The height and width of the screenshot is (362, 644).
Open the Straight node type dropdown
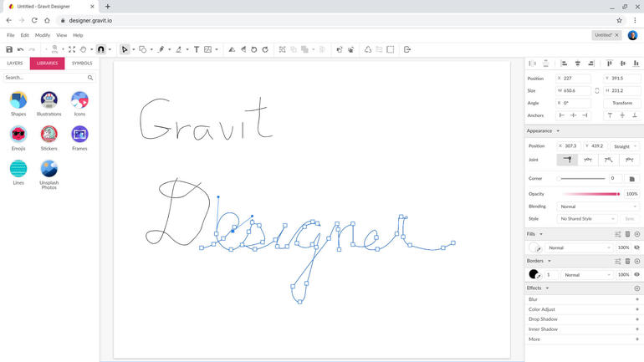625,146
